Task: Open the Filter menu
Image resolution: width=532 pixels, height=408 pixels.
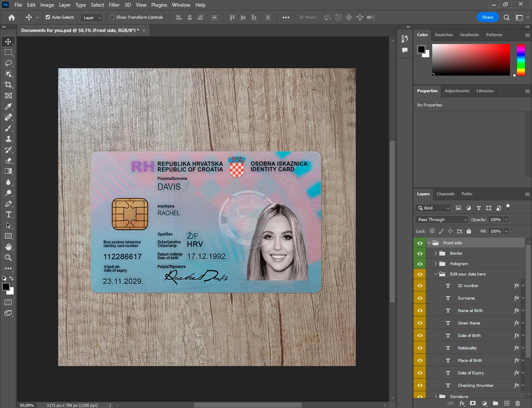Action: point(114,5)
